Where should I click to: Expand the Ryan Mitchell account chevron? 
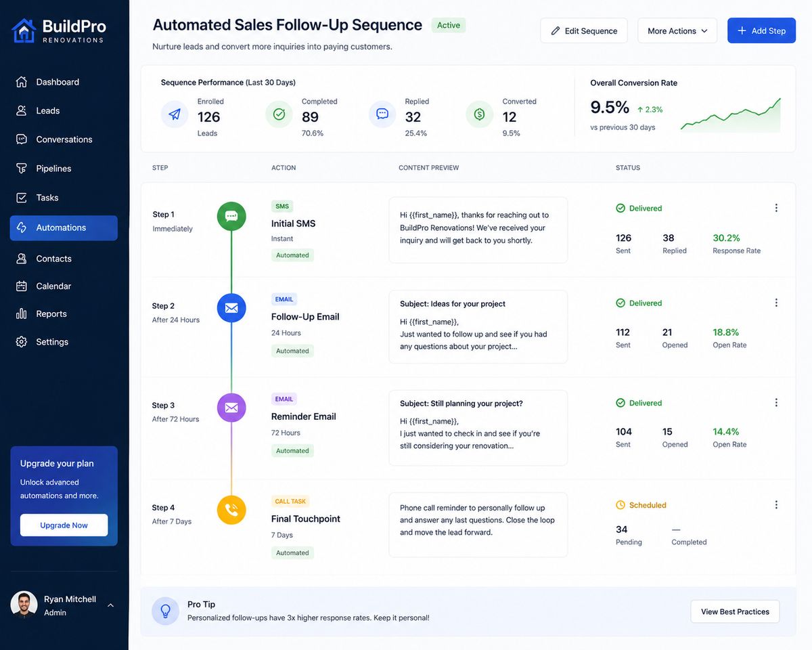[111, 605]
